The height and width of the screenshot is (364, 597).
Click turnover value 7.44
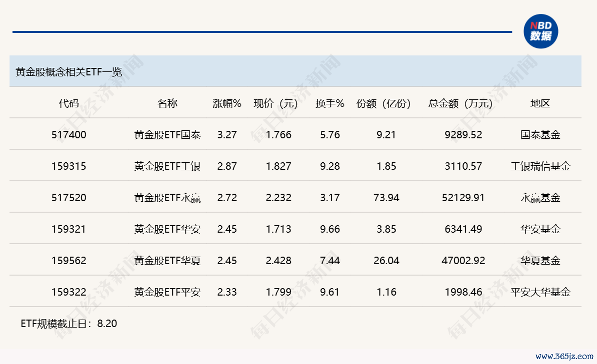(x=329, y=261)
